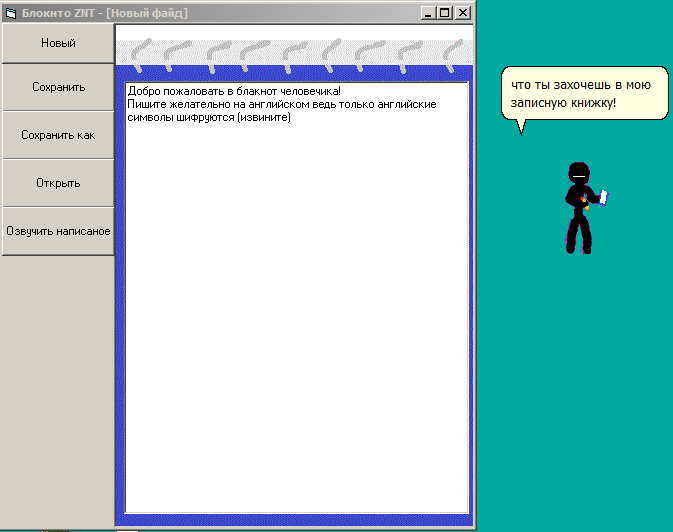This screenshot has height=532, width=673.
Task: Click the line starting 'Пишите желательно на английском'
Action: (x=282, y=104)
